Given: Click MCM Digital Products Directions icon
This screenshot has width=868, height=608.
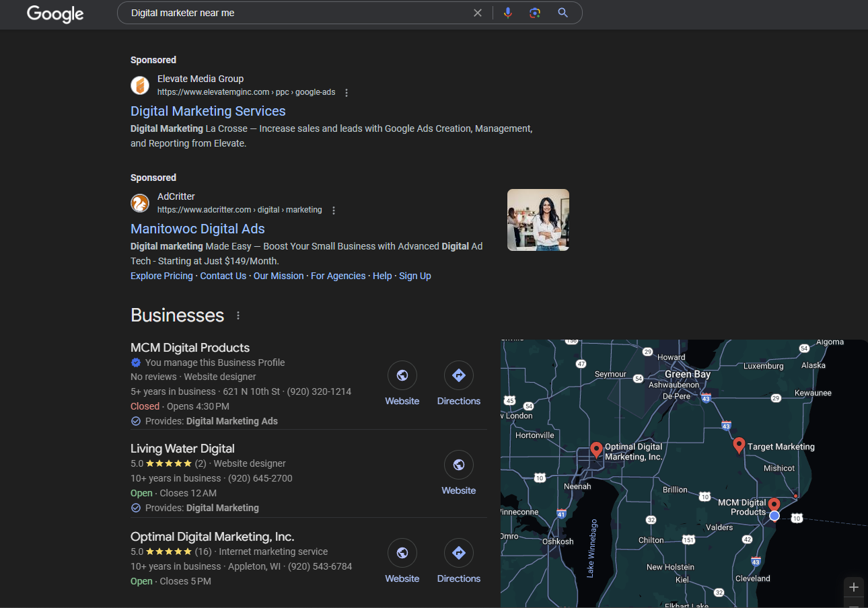Looking at the screenshot, I should pos(459,375).
